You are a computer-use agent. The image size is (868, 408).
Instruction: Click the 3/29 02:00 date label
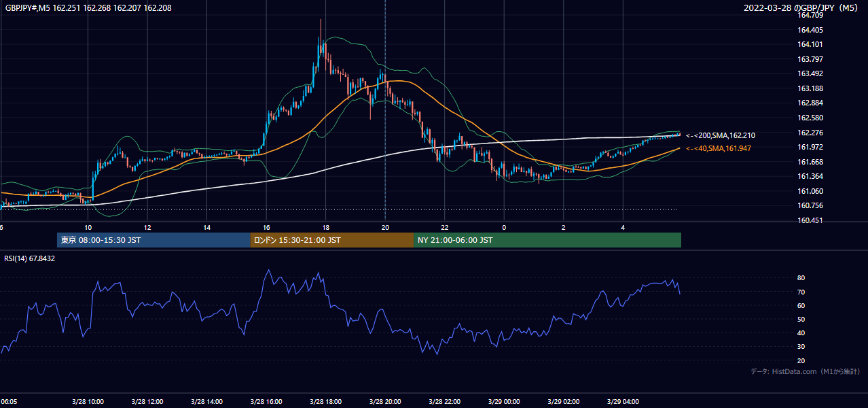(564, 402)
